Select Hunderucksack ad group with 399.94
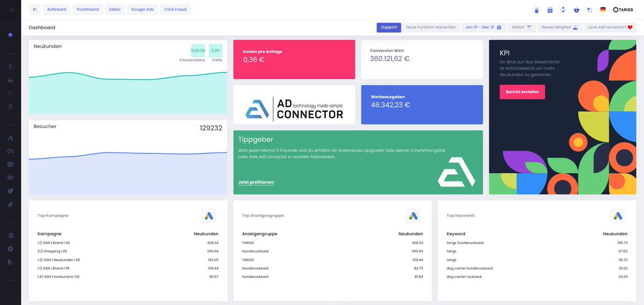The height and width of the screenshot is (305, 644). 332,251
